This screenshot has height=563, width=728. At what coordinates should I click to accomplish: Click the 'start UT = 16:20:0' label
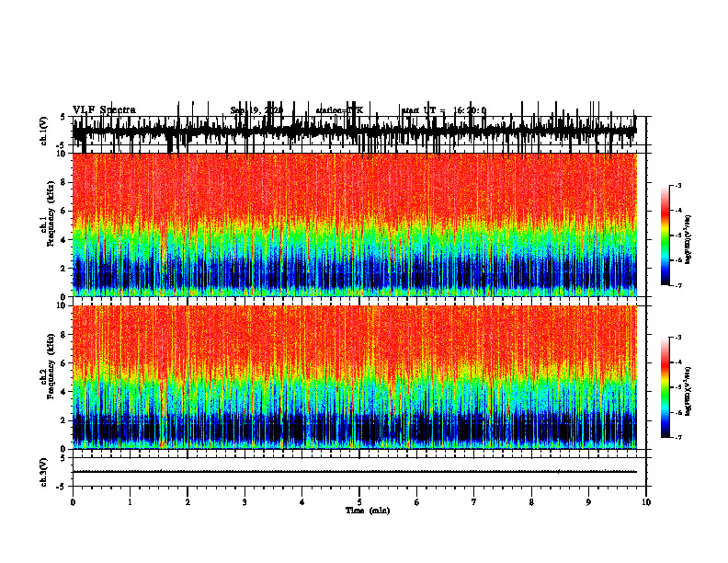point(444,110)
